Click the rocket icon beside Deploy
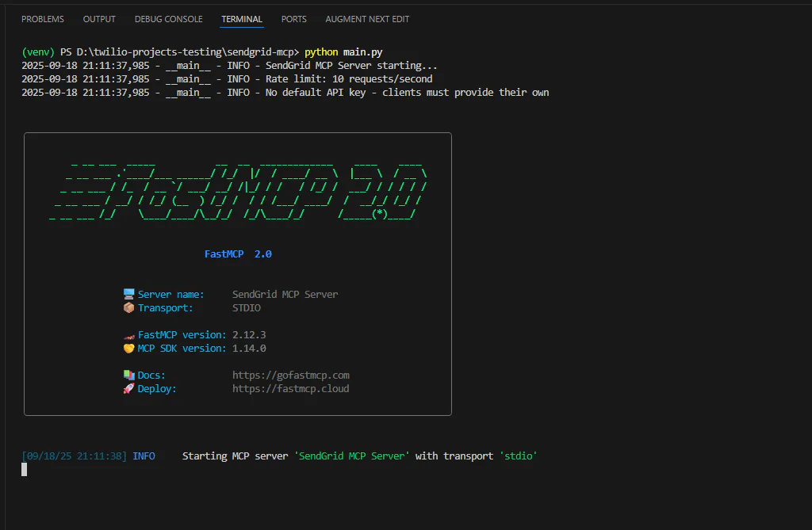812x530 pixels. click(x=128, y=388)
